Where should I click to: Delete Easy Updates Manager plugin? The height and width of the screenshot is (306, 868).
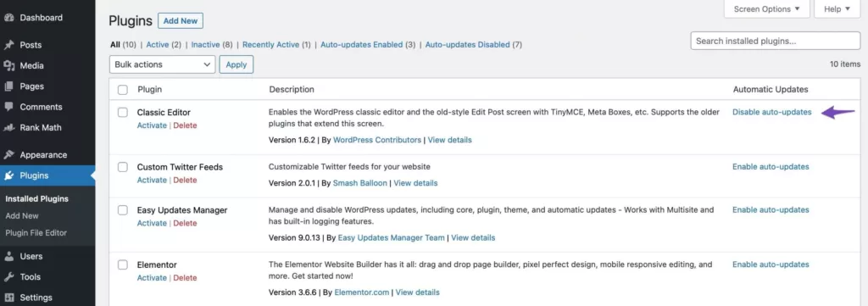(x=185, y=223)
